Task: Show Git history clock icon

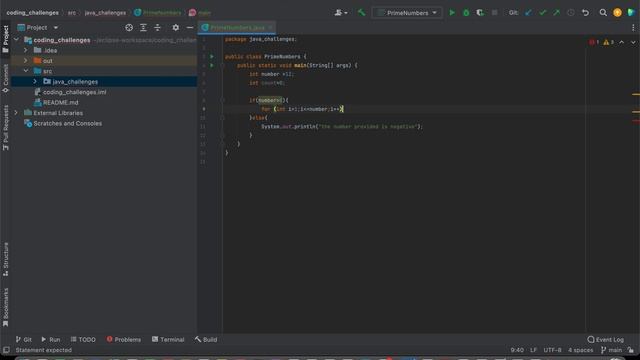Action: 571,13
